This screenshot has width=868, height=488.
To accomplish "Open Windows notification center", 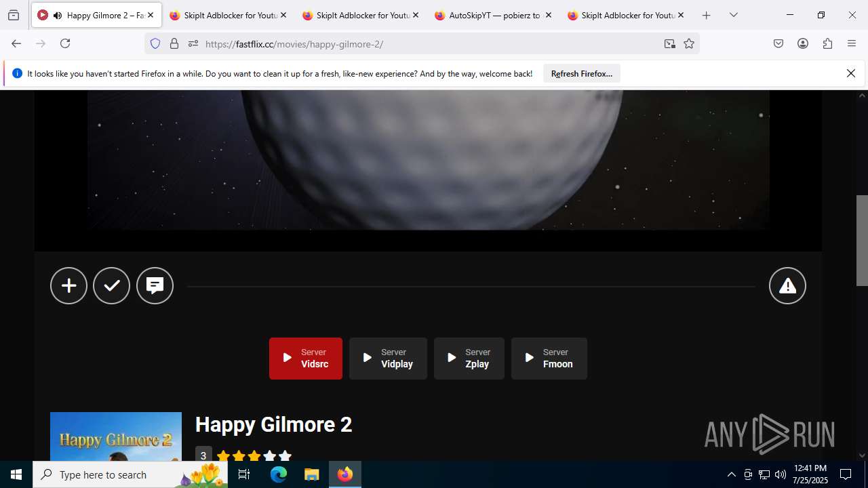I will pos(846,474).
